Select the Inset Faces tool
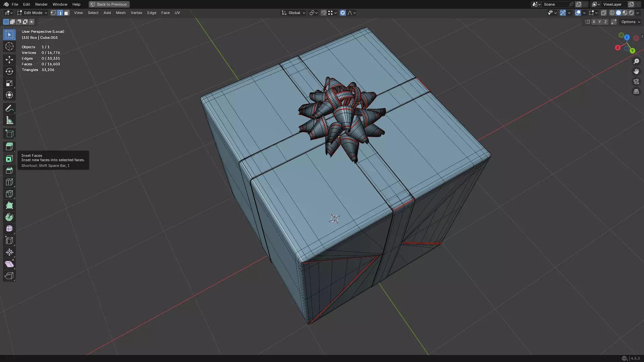The width and height of the screenshot is (644, 362). [x=9, y=159]
